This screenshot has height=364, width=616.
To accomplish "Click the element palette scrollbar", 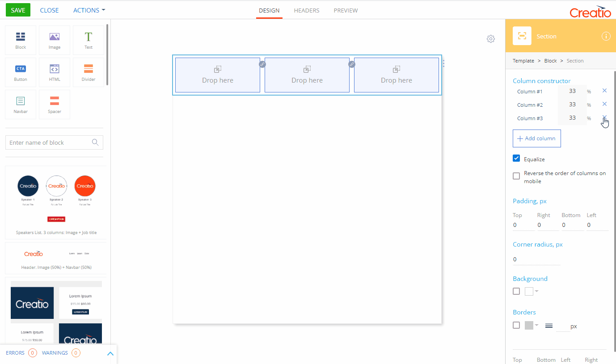I will 107,54.
